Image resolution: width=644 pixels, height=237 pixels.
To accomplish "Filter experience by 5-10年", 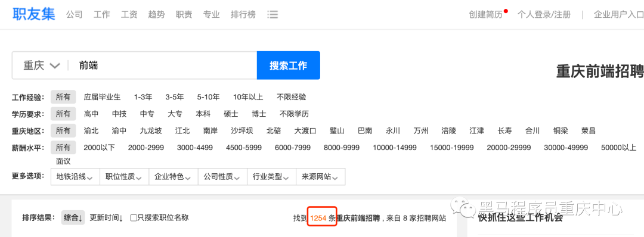I will 208,97.
